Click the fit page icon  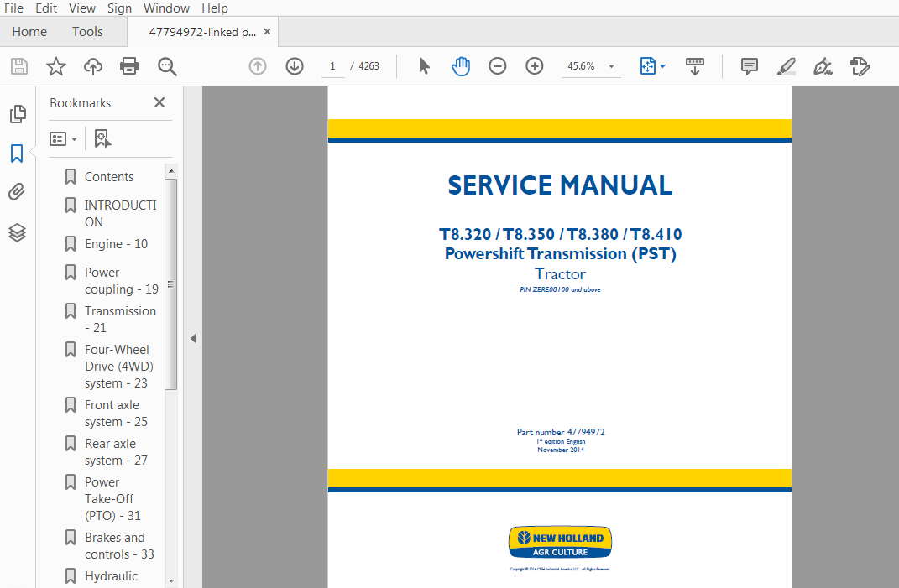pyautogui.click(x=647, y=66)
